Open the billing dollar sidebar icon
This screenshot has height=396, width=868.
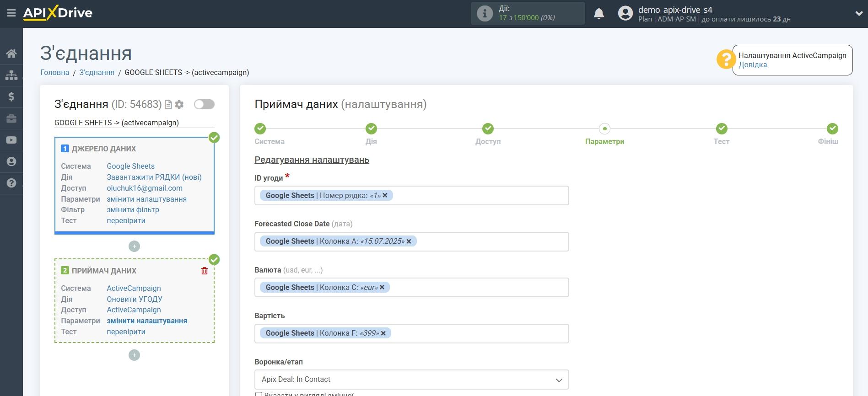11,96
